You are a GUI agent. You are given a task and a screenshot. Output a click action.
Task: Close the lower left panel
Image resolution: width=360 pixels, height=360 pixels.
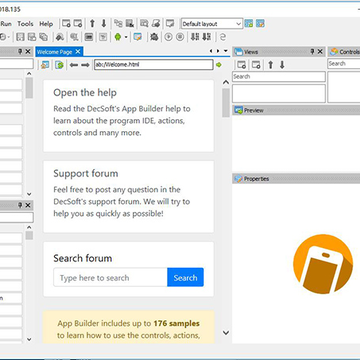28,205
